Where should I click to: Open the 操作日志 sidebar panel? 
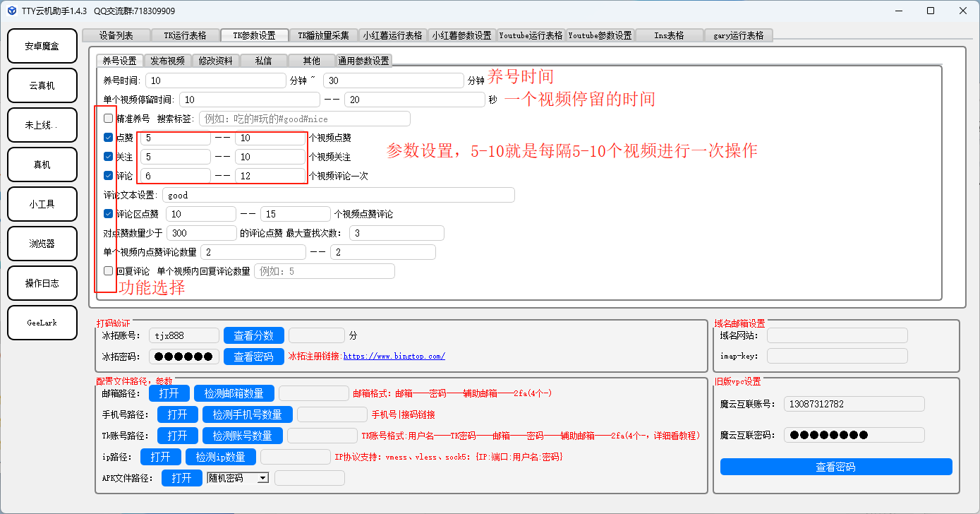42,283
